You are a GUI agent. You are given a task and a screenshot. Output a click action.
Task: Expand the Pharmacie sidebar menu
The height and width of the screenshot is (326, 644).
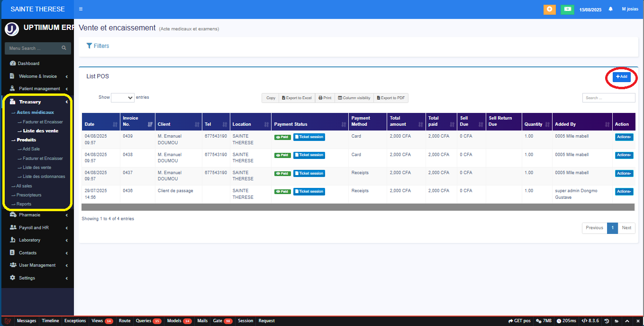point(38,215)
